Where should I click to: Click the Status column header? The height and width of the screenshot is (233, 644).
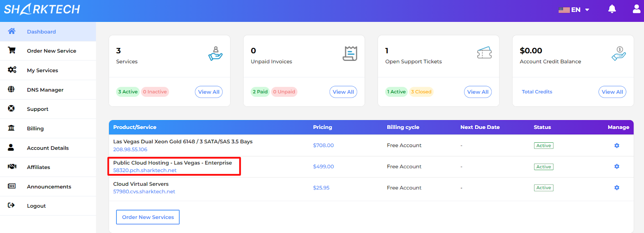click(542, 127)
